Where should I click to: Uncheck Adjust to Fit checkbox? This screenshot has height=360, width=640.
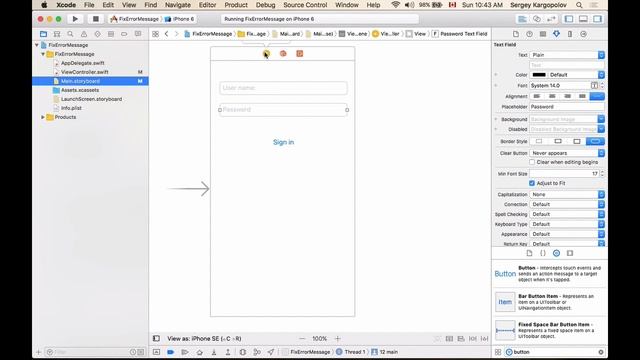point(532,183)
